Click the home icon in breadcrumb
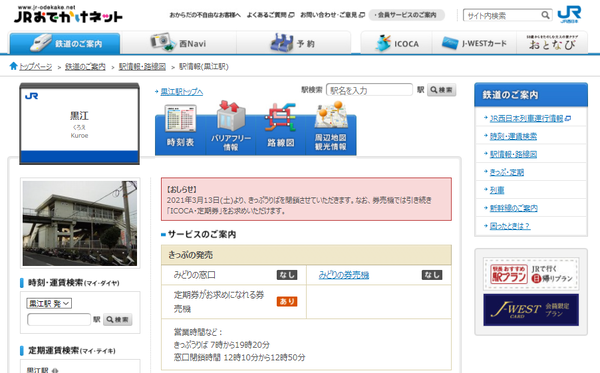600x373 pixels. pyautogui.click(x=13, y=66)
